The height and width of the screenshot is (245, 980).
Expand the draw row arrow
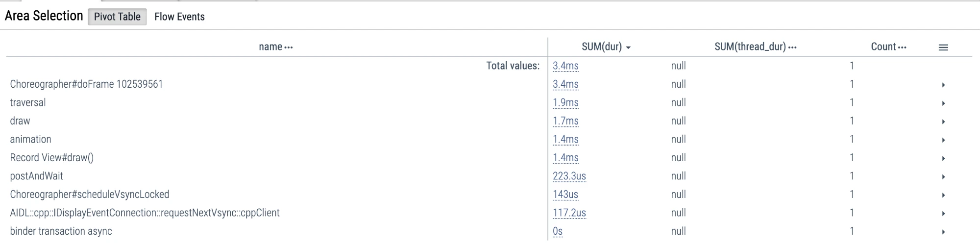[943, 122]
